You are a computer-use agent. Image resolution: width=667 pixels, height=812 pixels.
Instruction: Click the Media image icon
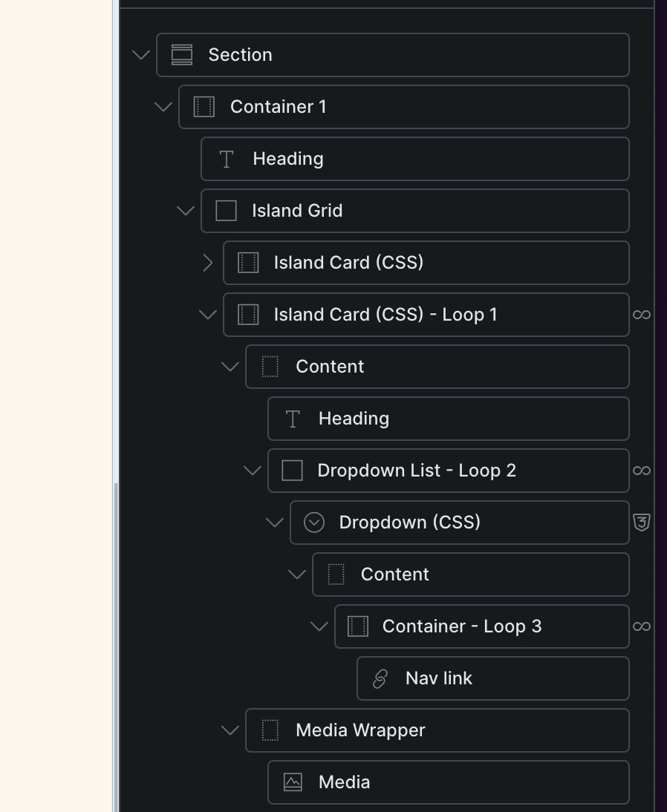[x=293, y=782]
